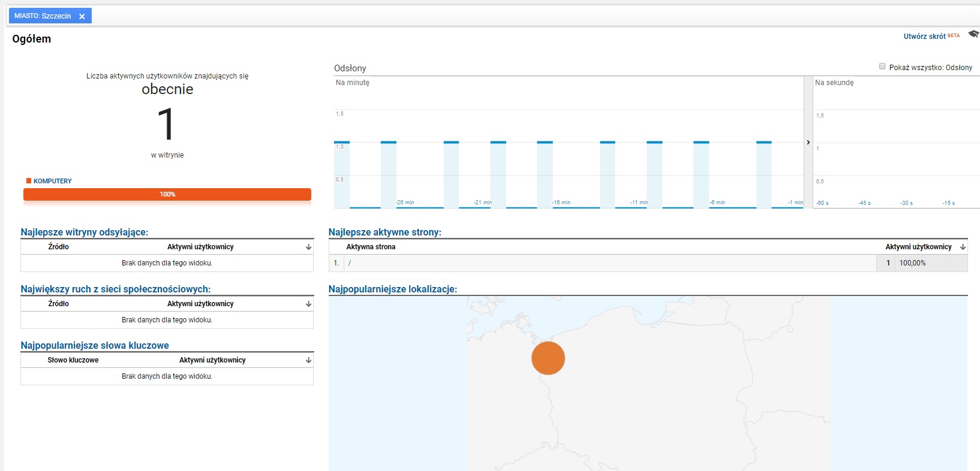Click Źródło header in social traffic table
The image size is (980, 471).
[59, 304]
